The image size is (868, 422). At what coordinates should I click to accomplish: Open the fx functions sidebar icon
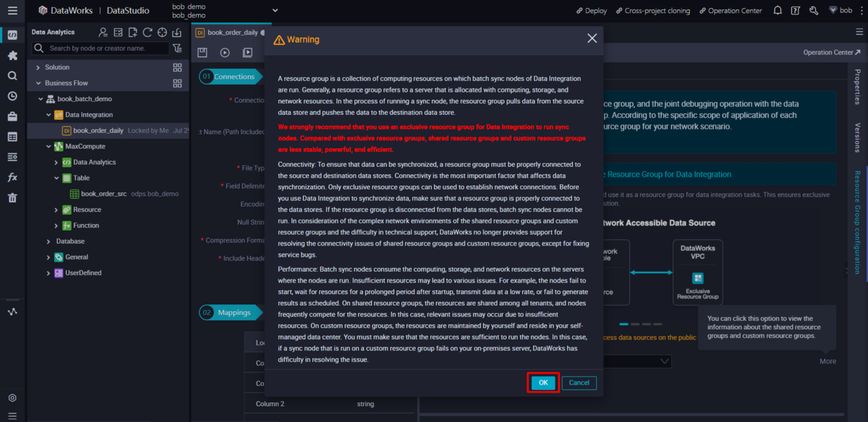tap(12, 177)
